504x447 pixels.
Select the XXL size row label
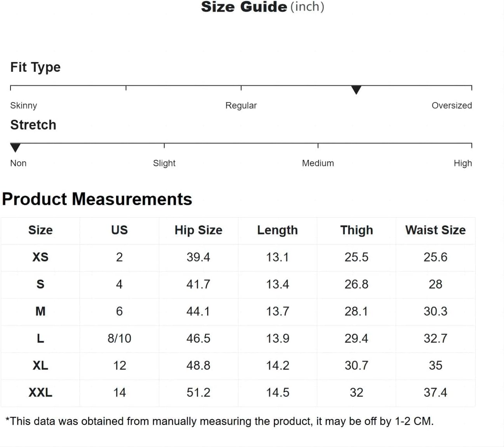click(40, 393)
